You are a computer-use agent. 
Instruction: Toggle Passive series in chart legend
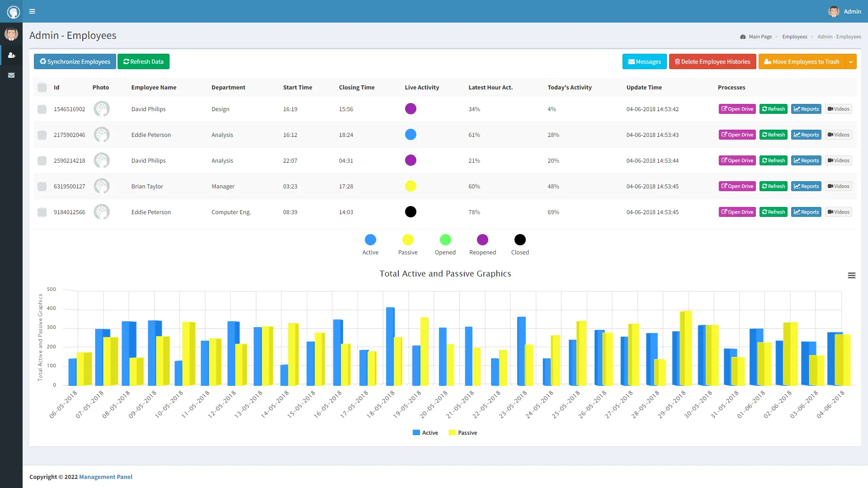point(462,433)
